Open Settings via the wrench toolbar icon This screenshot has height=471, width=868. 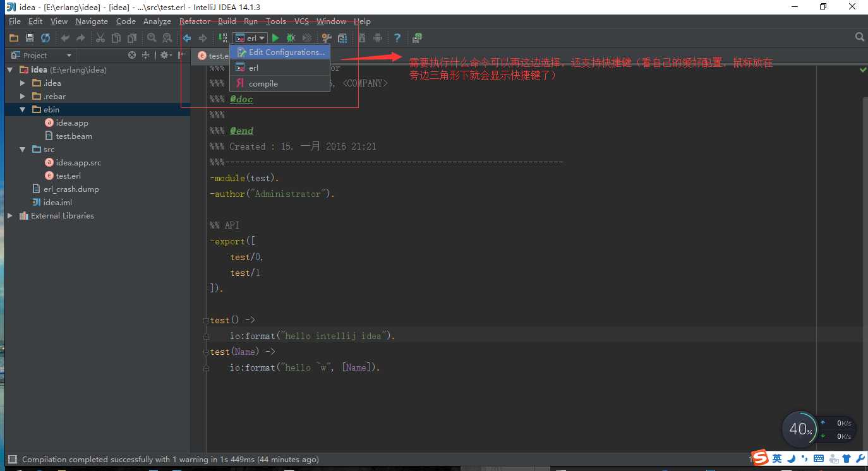point(327,39)
